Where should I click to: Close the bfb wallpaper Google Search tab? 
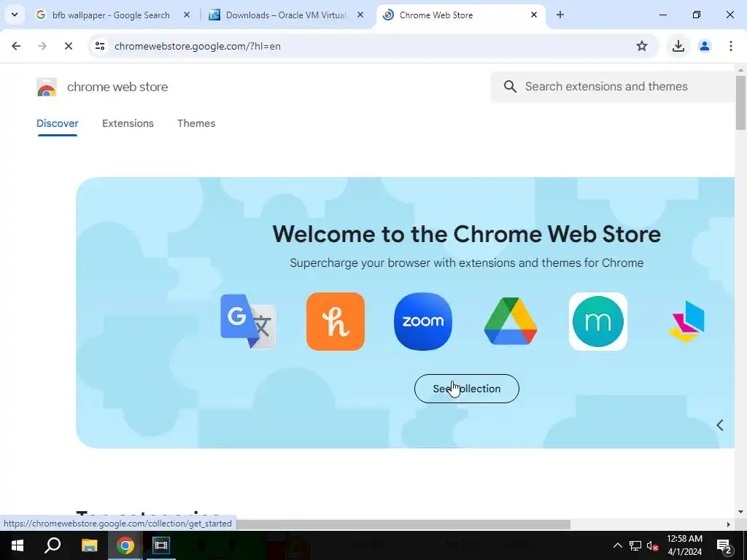click(x=187, y=15)
